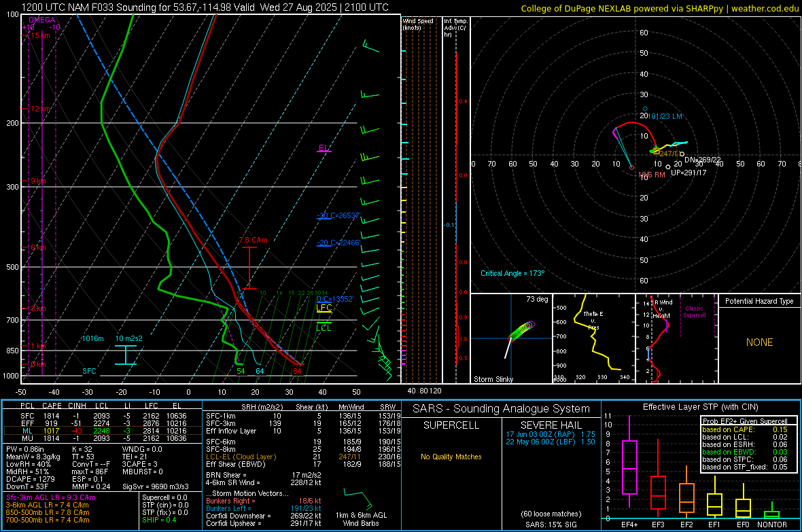802x532 pixels.
Task: Click the Inf. Temp. Adv. panel header
Action: pos(455,28)
